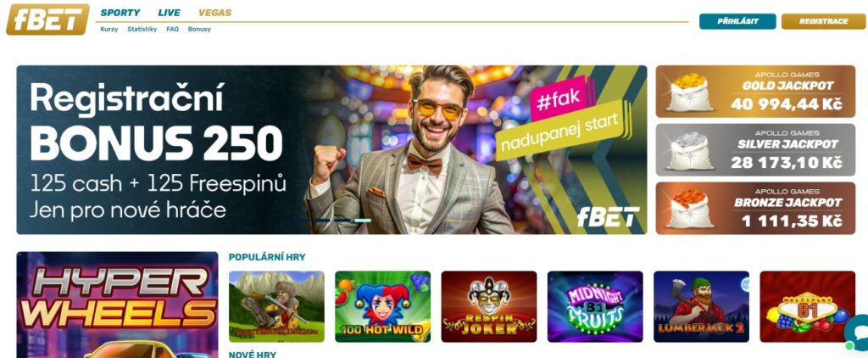This screenshot has height=358, width=868.
Task: Select the VEGAS tab
Action: (x=214, y=13)
